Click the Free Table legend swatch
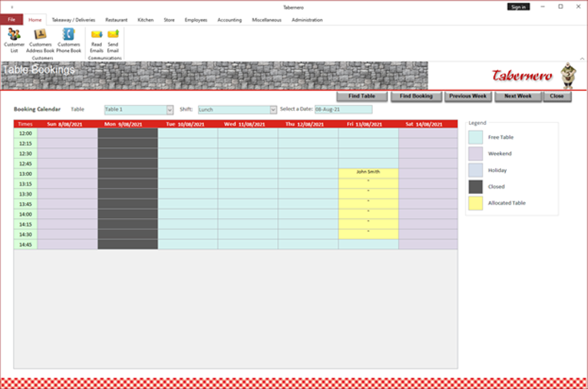588x389 pixels. 475,137
